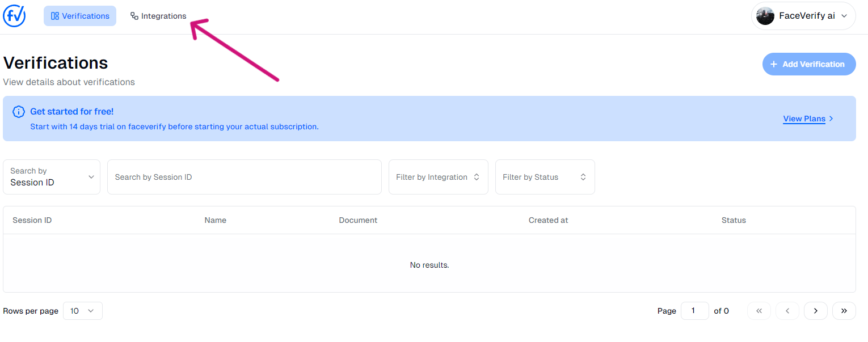
Task: Click the Created at column header
Action: [548, 220]
